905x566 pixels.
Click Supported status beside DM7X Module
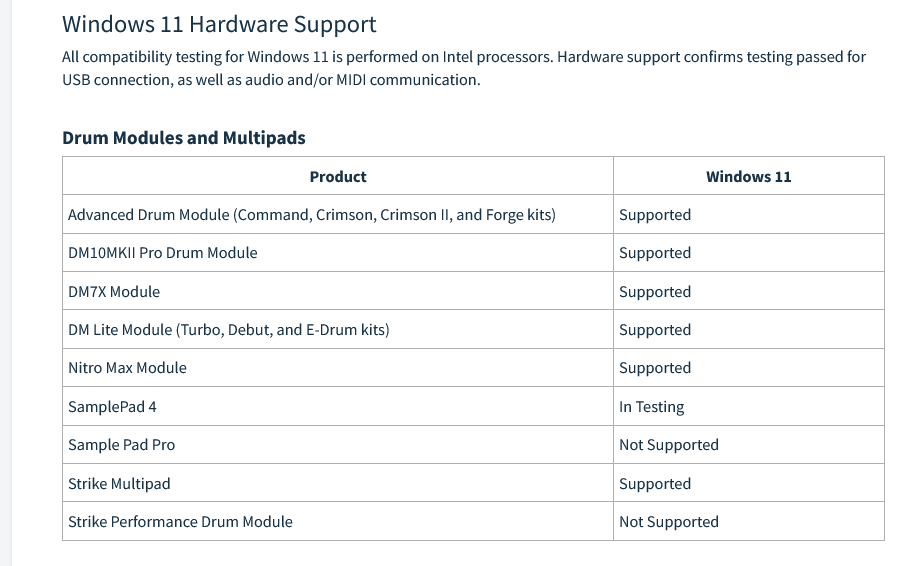655,291
